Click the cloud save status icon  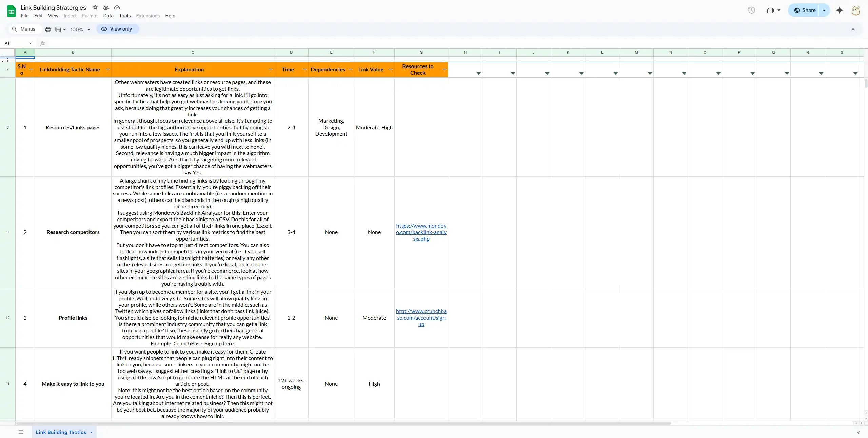(117, 8)
